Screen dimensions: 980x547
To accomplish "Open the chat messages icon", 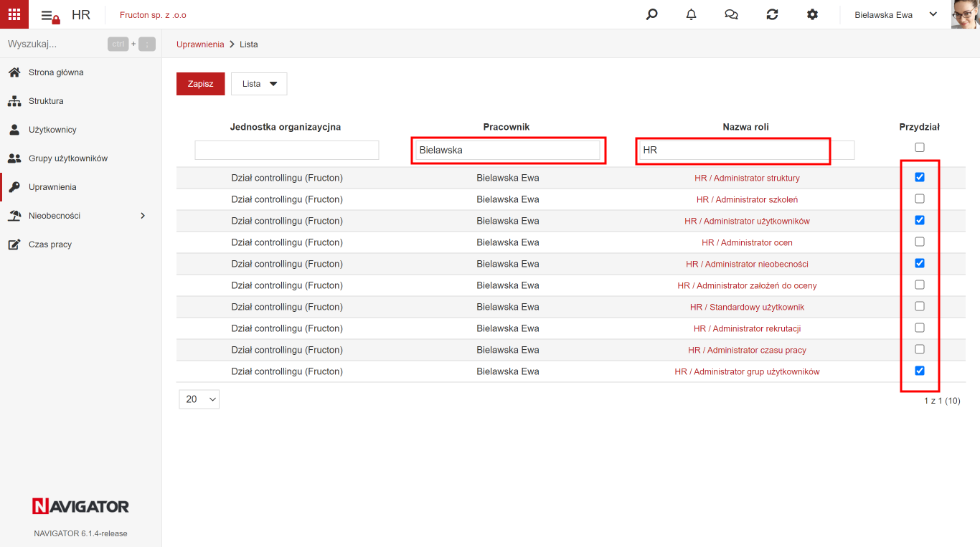I will (x=732, y=14).
